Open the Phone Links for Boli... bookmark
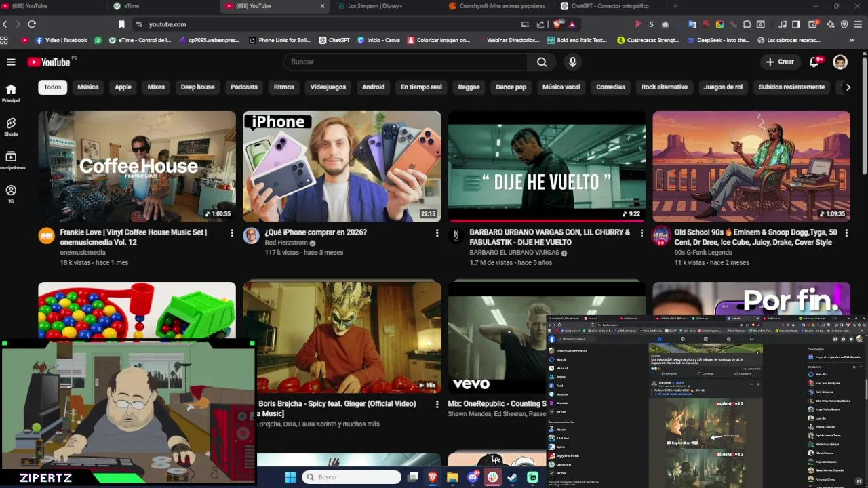The width and height of the screenshot is (868, 488). (x=279, y=40)
